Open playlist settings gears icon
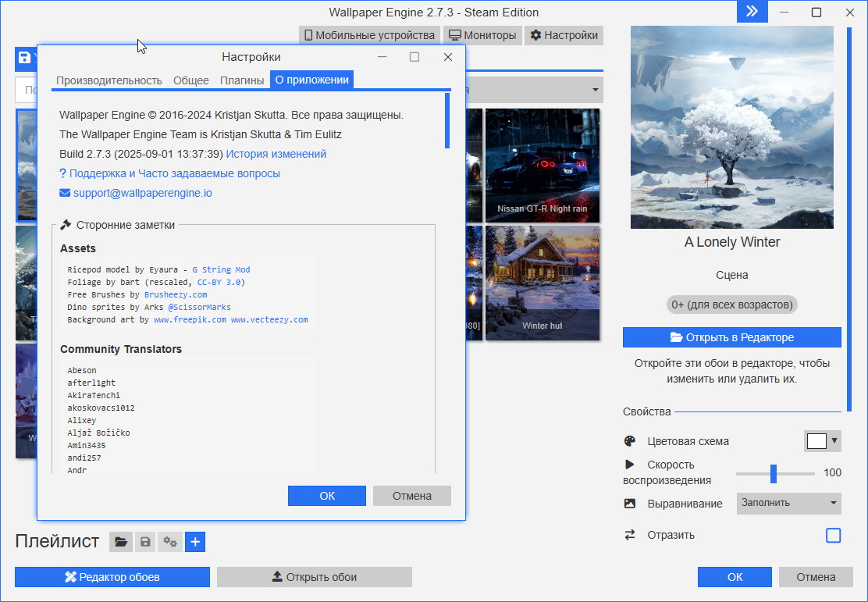Image resolution: width=868 pixels, height=602 pixels. pos(170,542)
